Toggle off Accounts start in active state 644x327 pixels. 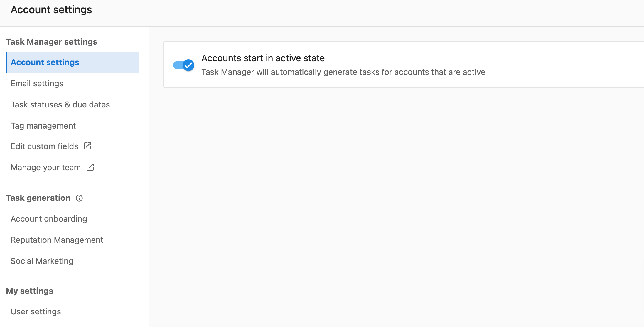click(x=184, y=65)
